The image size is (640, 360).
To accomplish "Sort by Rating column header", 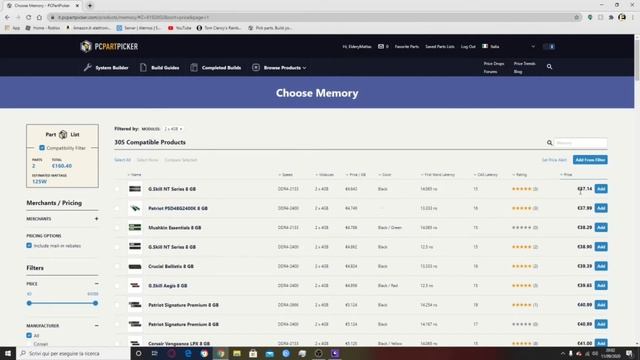I will pos(520,175).
